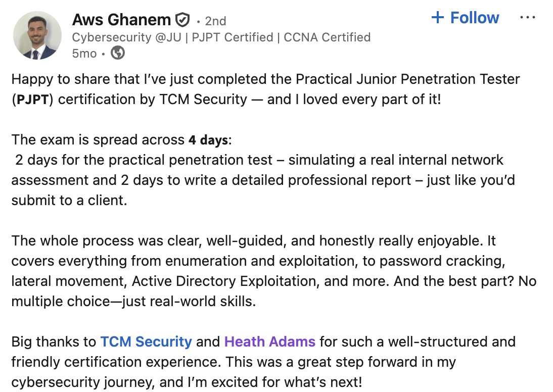Open the three-dot post options menu
553x392 pixels.
coord(527,18)
